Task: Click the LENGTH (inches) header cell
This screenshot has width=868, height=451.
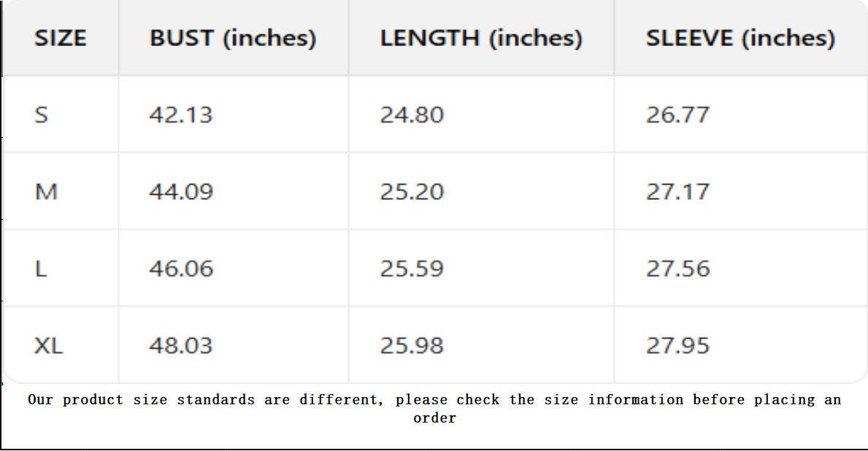Action: tap(481, 39)
